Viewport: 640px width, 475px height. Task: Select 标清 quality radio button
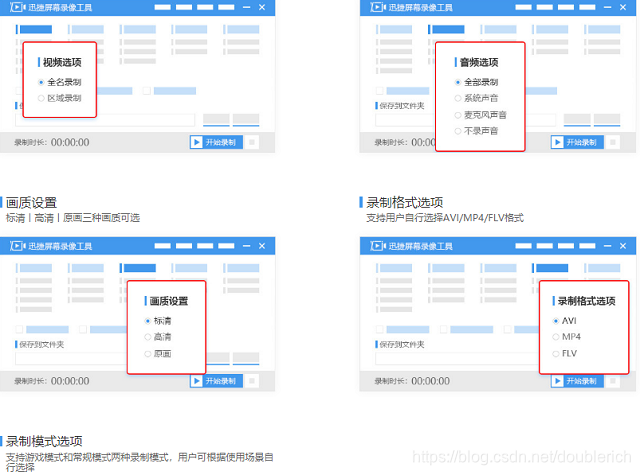(x=148, y=321)
